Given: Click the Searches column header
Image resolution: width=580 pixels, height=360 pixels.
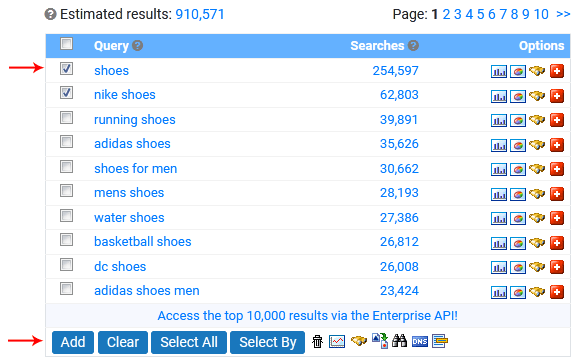Looking at the screenshot, I should pos(377,46).
